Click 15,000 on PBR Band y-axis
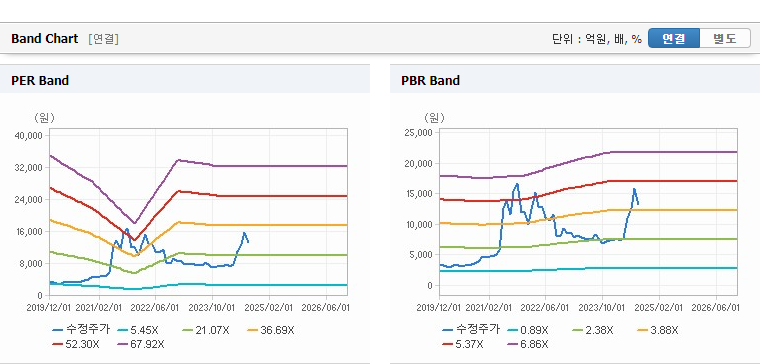760x364 pixels. click(x=420, y=193)
